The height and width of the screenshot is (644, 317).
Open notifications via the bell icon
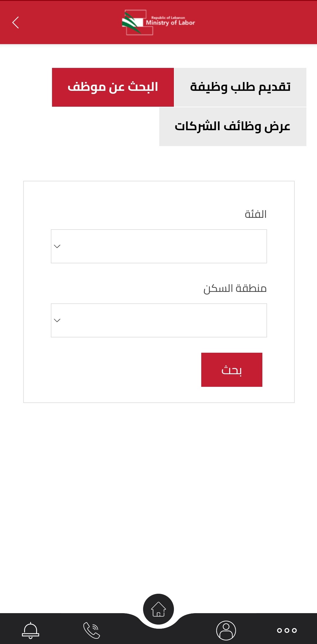coord(31,630)
